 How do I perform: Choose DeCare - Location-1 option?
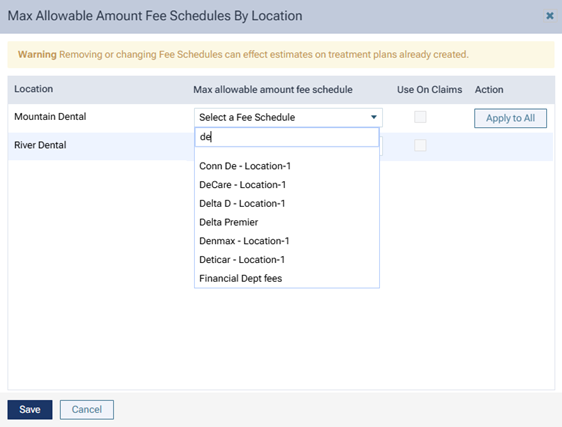point(242,185)
